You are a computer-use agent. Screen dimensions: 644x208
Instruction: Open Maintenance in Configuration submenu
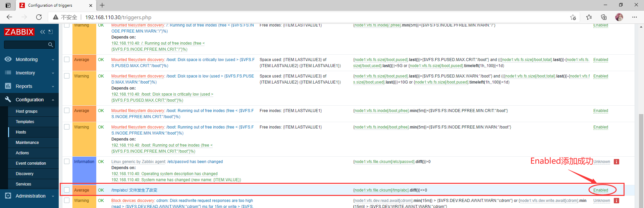coord(27,143)
